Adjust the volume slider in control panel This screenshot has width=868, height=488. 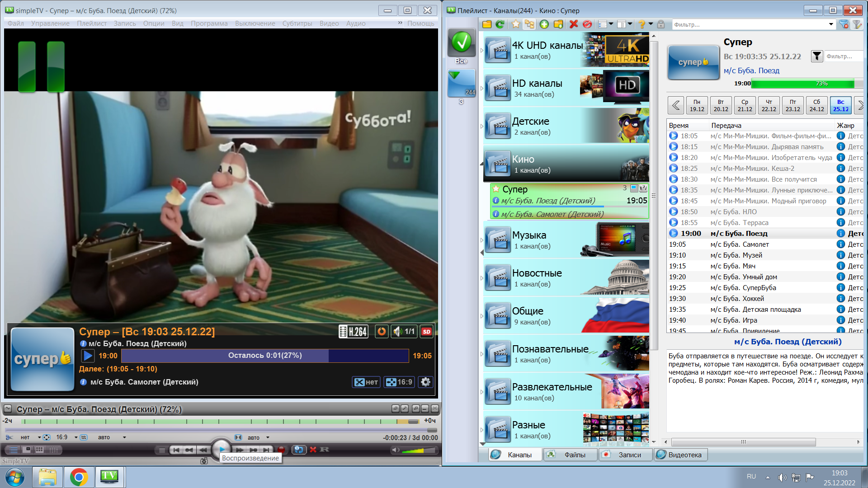point(419,450)
